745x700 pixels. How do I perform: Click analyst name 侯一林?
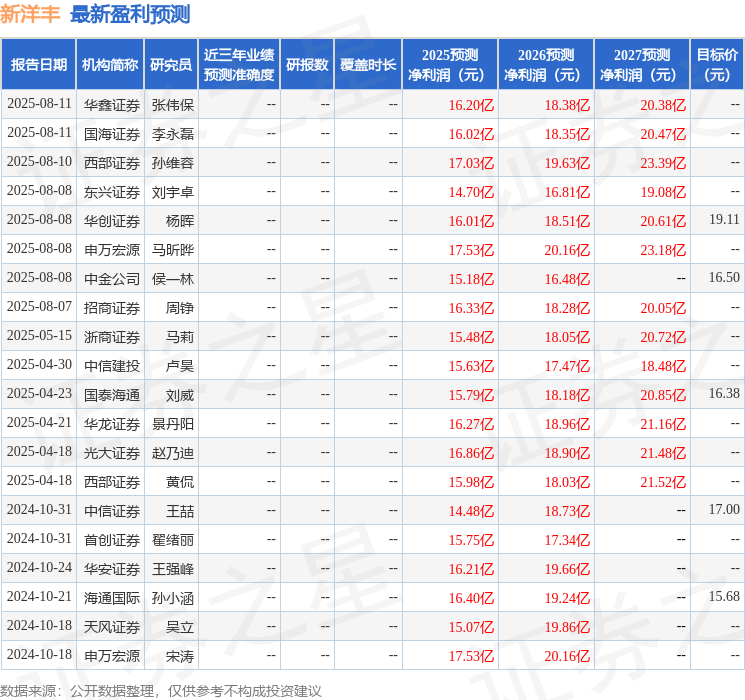(x=172, y=278)
